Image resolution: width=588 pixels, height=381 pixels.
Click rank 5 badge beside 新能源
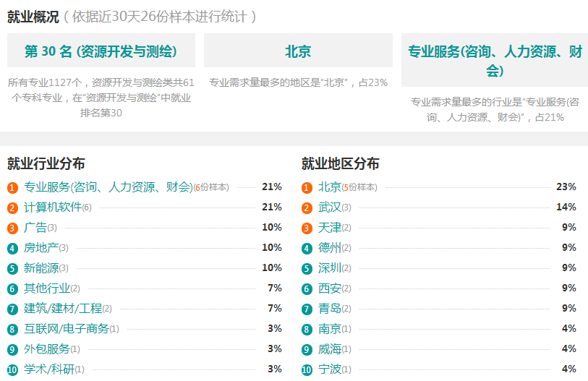[x=12, y=268]
